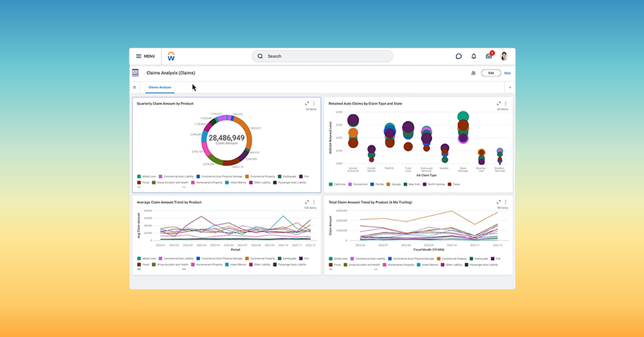The image size is (644, 337).
Task: Toggle Fire in Total Claim Trend legend
Action: (496, 258)
